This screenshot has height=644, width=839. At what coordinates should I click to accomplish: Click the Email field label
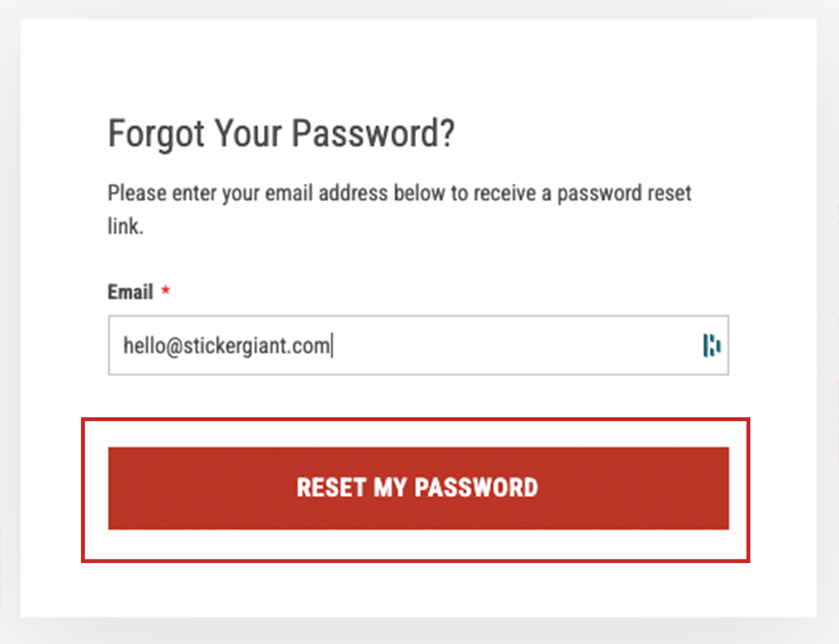click(x=130, y=292)
